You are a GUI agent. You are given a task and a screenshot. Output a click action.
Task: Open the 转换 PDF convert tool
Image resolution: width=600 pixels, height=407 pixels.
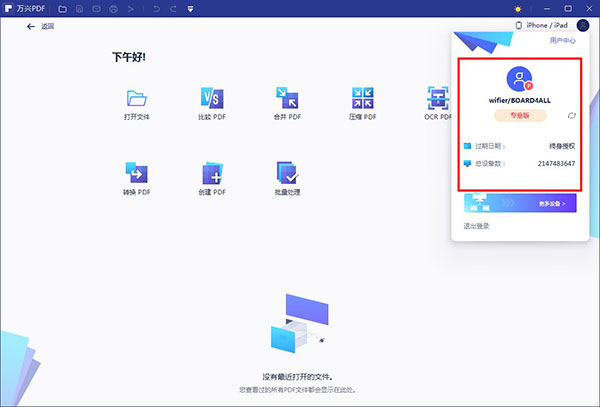pos(137,172)
